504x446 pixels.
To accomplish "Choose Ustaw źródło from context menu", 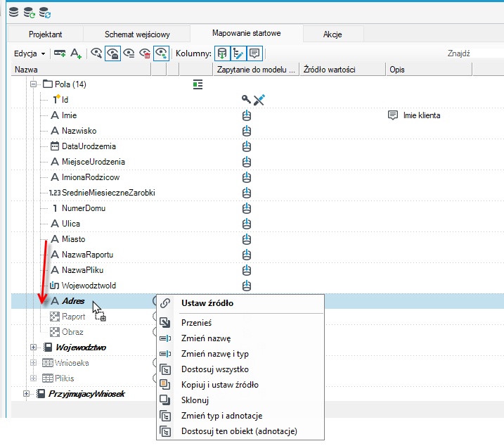I will 240,303.
